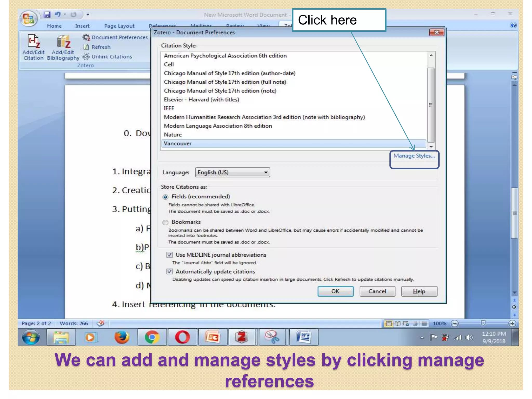Click the Help button in dialog
532x399 pixels.
click(x=419, y=291)
